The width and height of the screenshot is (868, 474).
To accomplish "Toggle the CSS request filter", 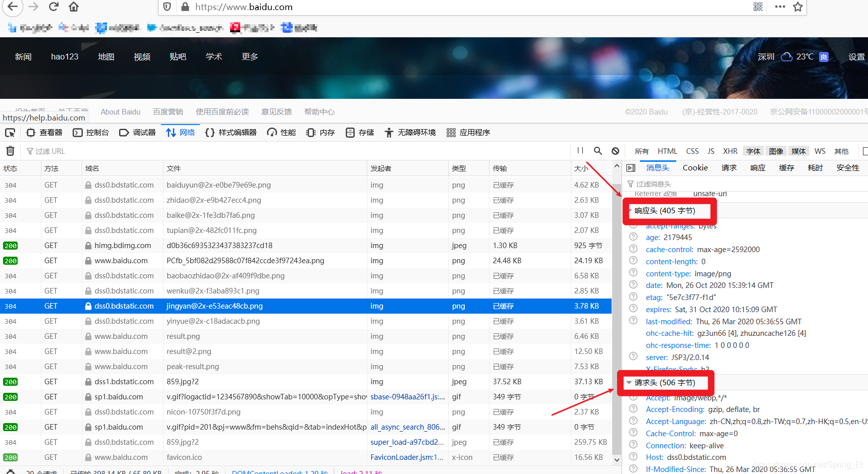I will (692, 151).
